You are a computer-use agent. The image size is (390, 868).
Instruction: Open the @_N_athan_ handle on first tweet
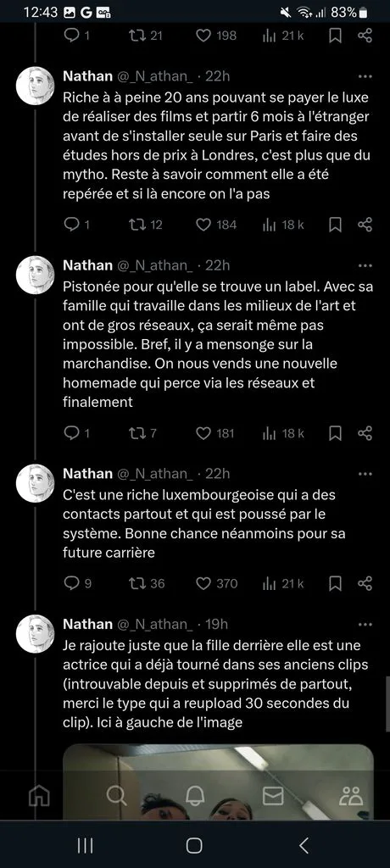click(x=155, y=76)
